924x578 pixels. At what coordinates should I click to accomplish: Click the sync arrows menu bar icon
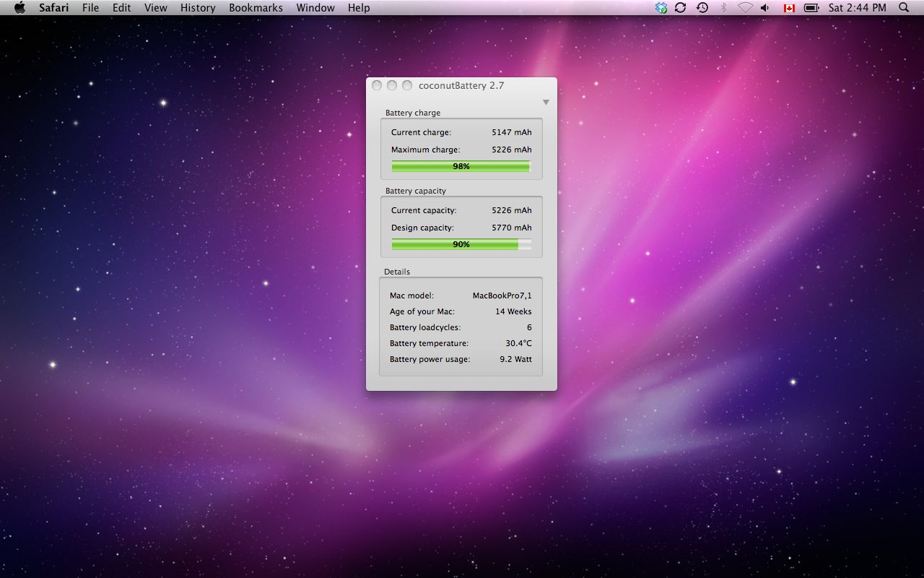[x=680, y=8]
